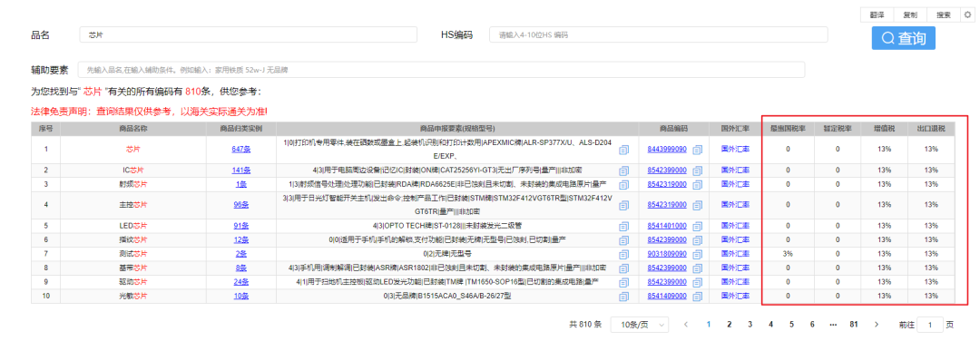The width and height of the screenshot is (980, 341).
Task: Copy the declaration specs of the 射频芯片 row
Action: pyautogui.click(x=623, y=184)
